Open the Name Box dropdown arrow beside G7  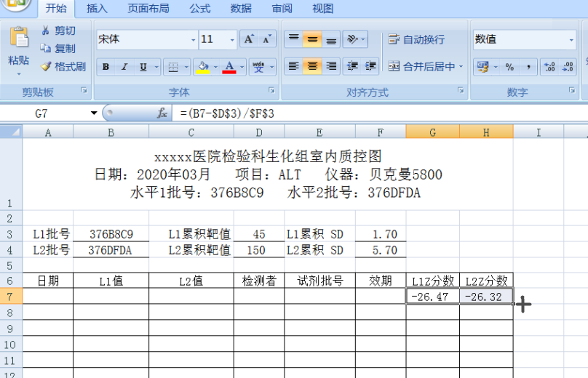tap(94, 113)
